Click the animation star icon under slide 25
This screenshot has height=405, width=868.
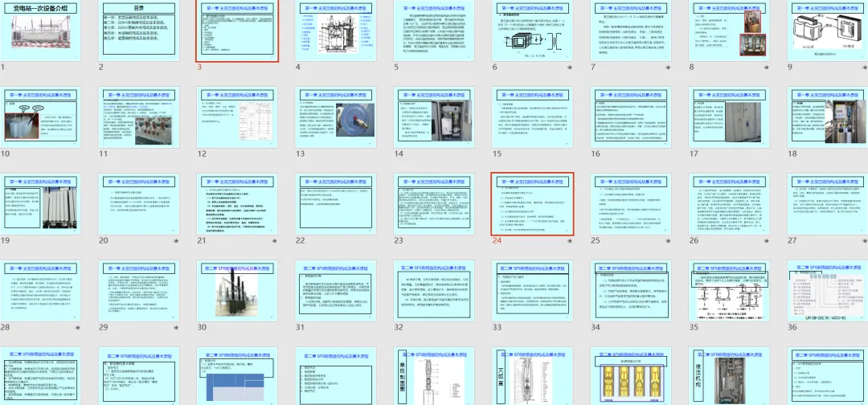pyautogui.click(x=668, y=241)
